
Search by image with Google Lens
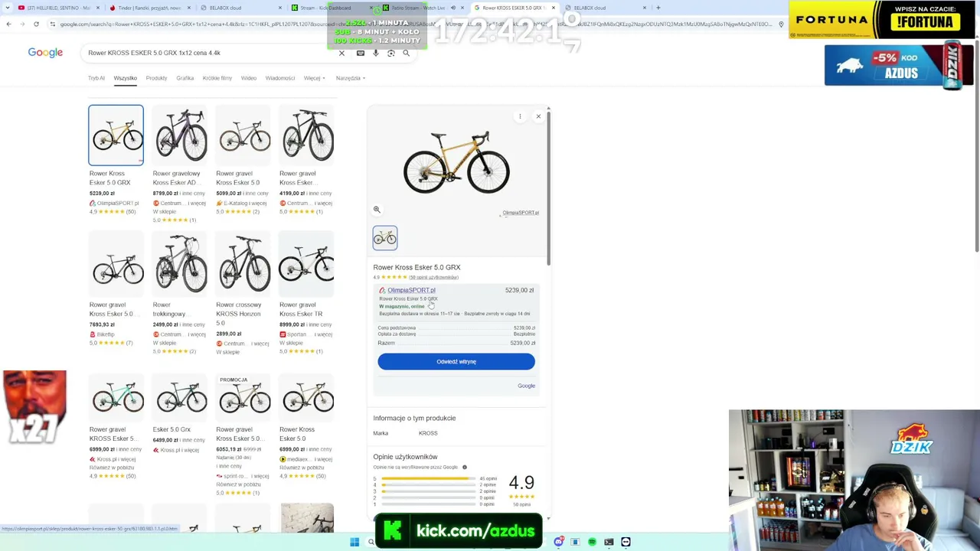[x=391, y=53]
